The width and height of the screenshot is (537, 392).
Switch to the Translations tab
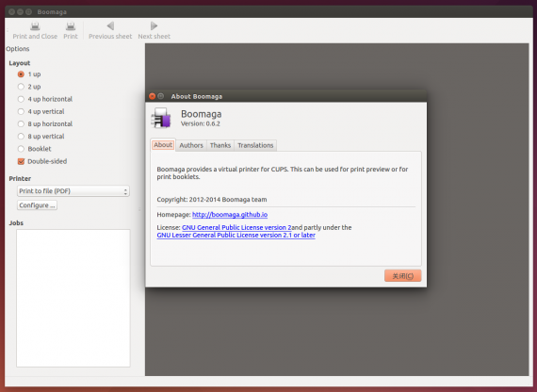tap(255, 145)
